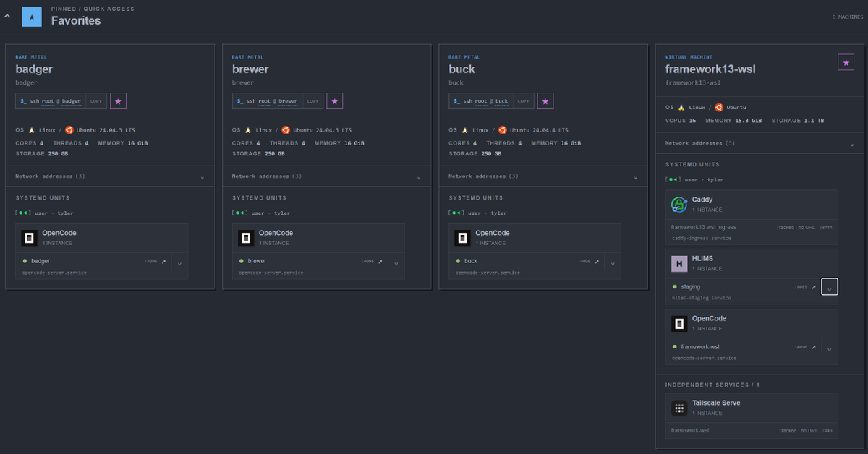Image resolution: width=868 pixels, height=454 pixels.
Task: Click the OpenCode app icon on framework13-wsl card
Action: point(679,322)
